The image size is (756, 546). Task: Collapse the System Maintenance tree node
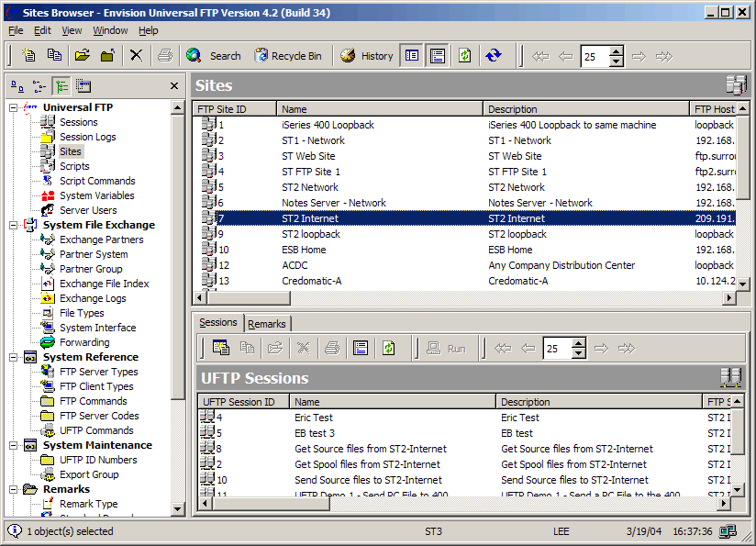[14, 446]
